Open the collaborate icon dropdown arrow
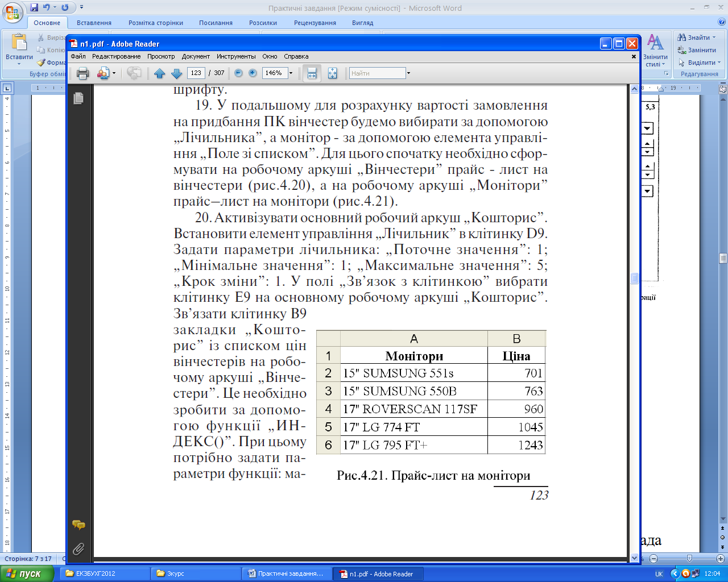This screenshot has height=582, width=728. [114, 73]
